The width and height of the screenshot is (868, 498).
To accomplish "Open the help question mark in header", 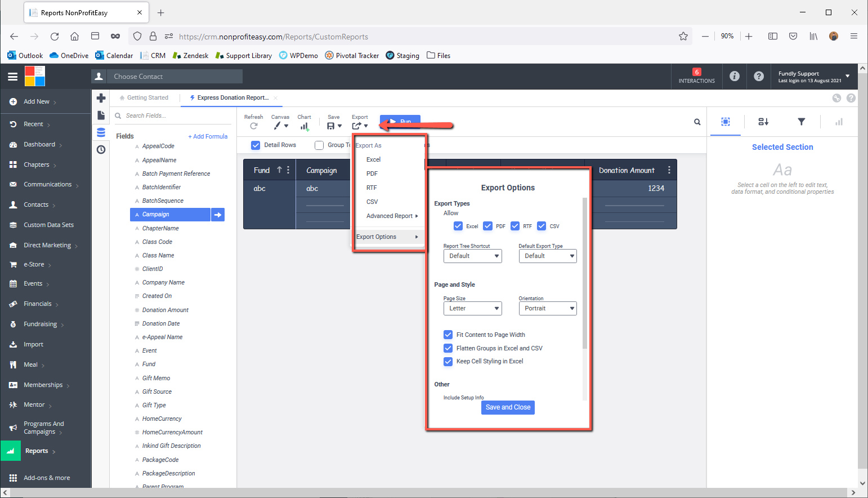I will coord(759,76).
